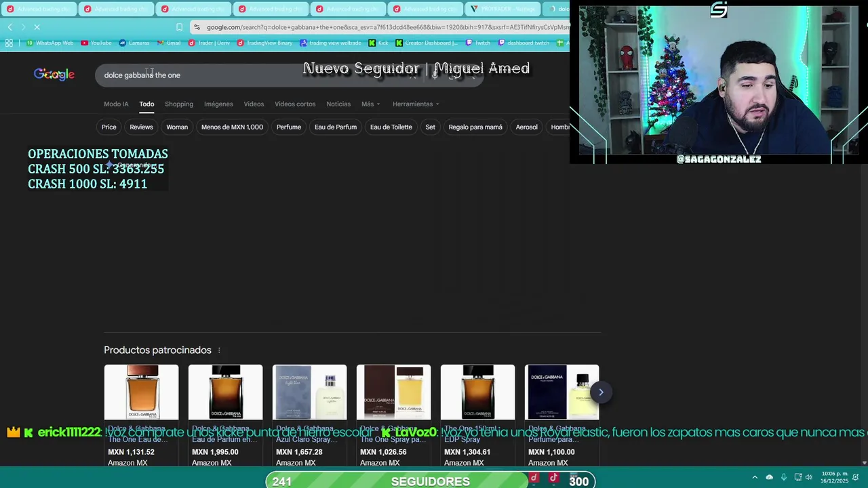This screenshot has height=488, width=868.
Task: Apply Menos de MXN 1,000 filter chip
Action: point(232,127)
